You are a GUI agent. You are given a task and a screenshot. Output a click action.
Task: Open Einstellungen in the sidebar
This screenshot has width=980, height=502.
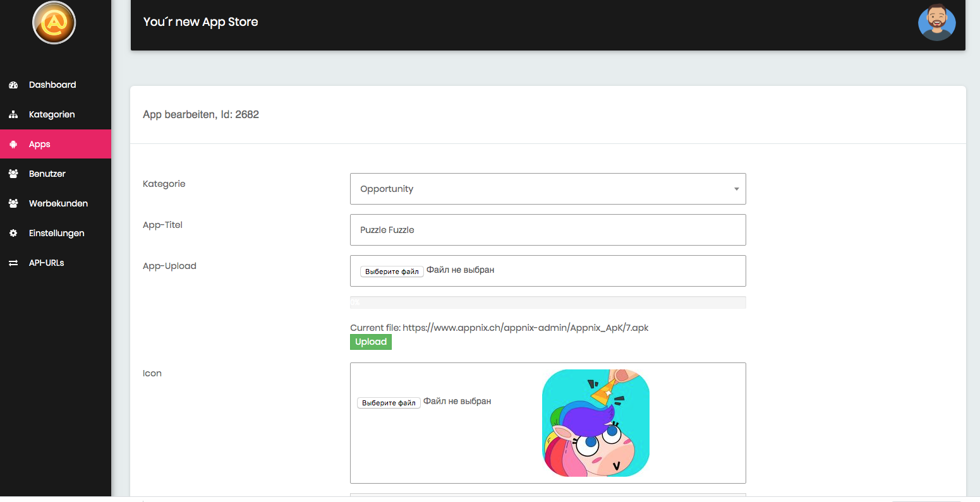56,233
